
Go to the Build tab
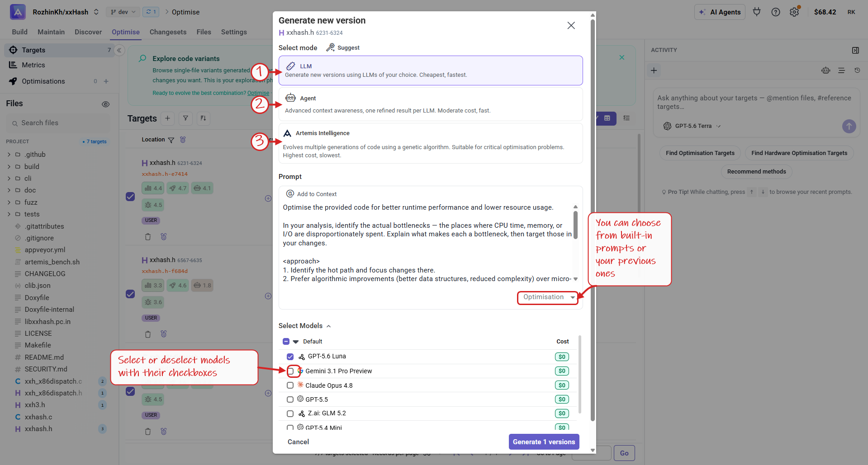click(x=19, y=32)
